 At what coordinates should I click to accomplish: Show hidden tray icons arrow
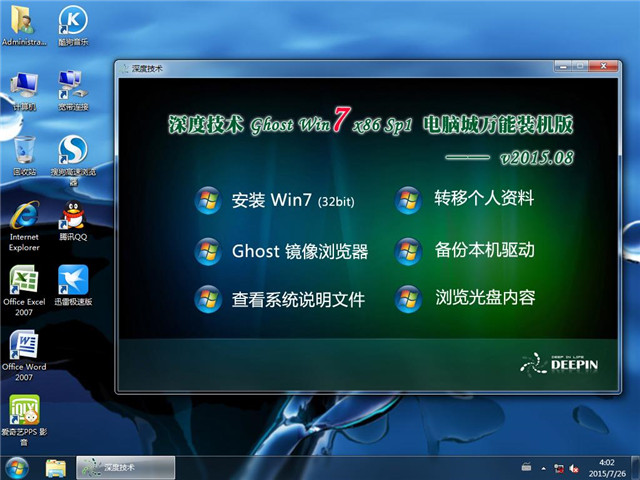(x=544, y=469)
